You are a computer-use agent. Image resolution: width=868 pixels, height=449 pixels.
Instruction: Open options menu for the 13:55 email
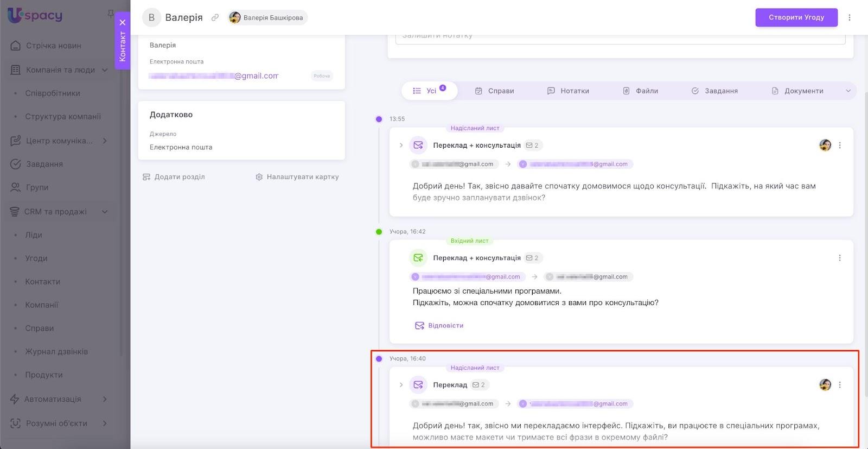coord(840,146)
